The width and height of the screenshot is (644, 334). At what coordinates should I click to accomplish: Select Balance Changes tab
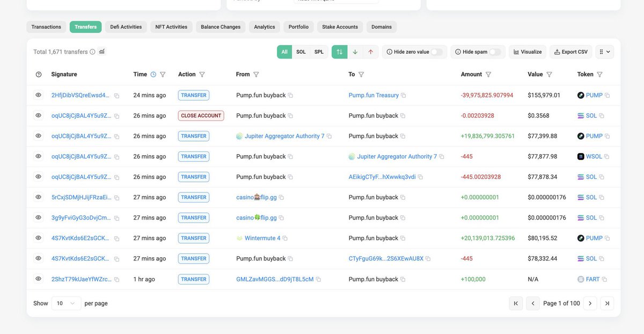[x=221, y=27]
